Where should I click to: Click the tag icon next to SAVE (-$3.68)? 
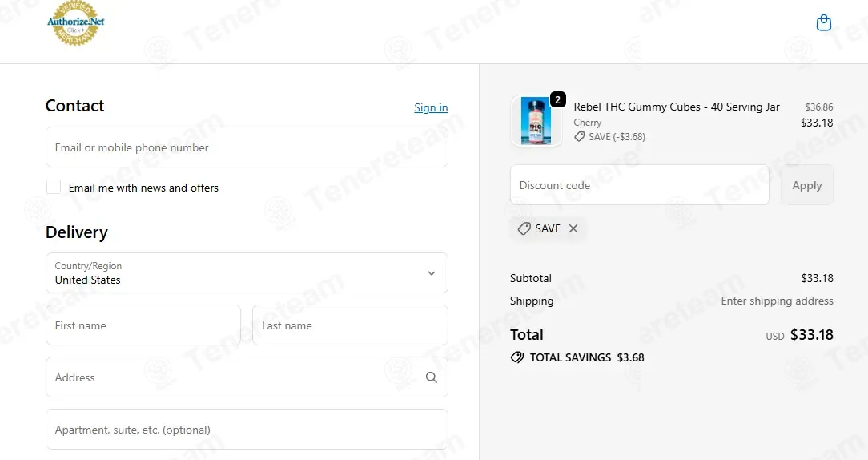[x=580, y=137]
